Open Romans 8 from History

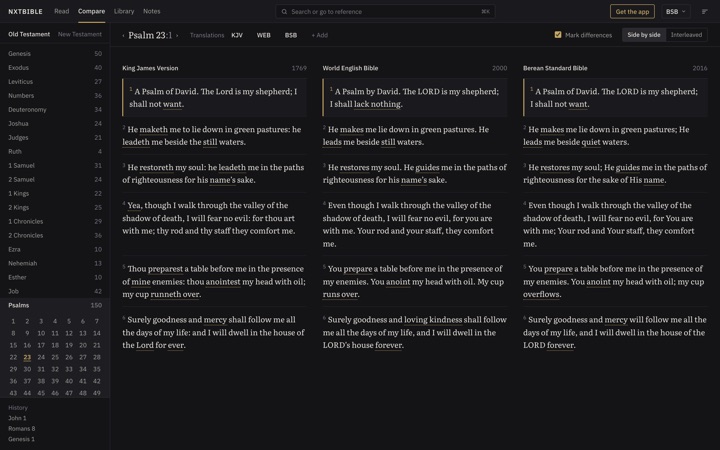point(22,429)
